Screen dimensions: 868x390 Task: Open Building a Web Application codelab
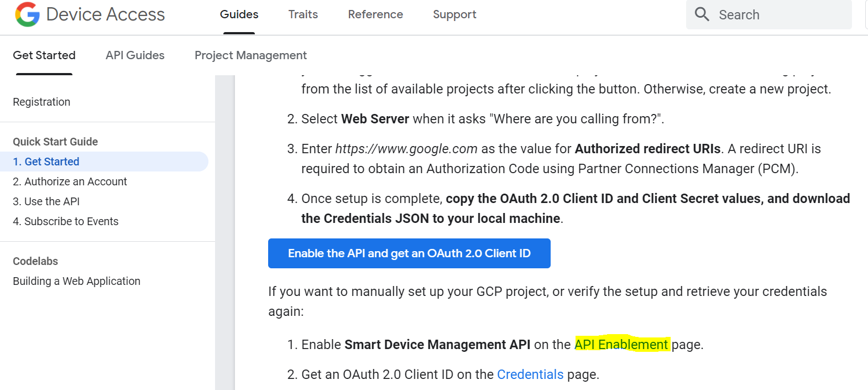76,281
